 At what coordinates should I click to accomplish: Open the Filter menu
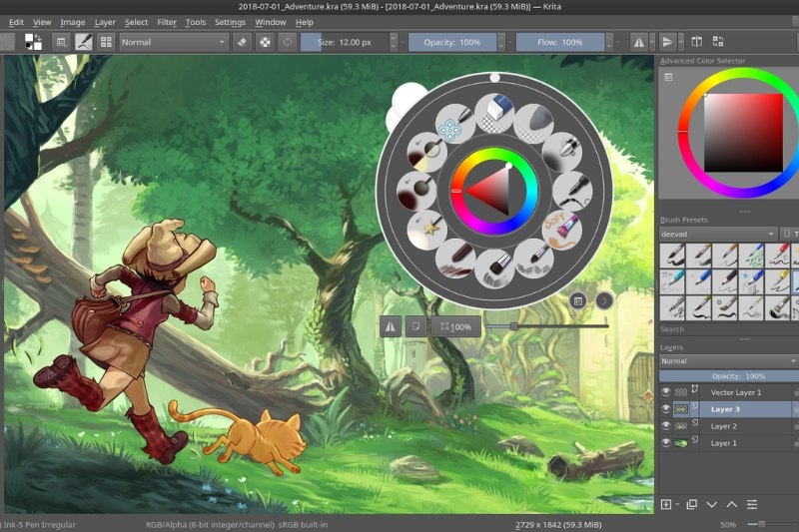(167, 22)
